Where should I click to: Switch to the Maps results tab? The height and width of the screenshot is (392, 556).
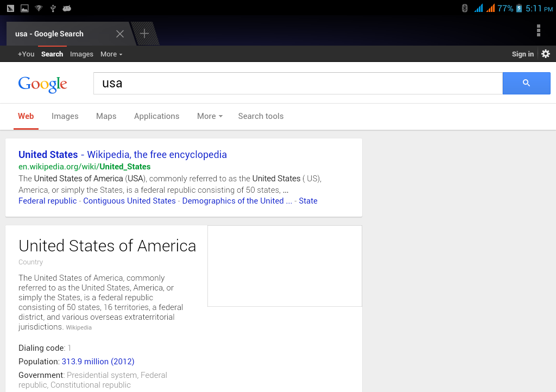pos(106,116)
